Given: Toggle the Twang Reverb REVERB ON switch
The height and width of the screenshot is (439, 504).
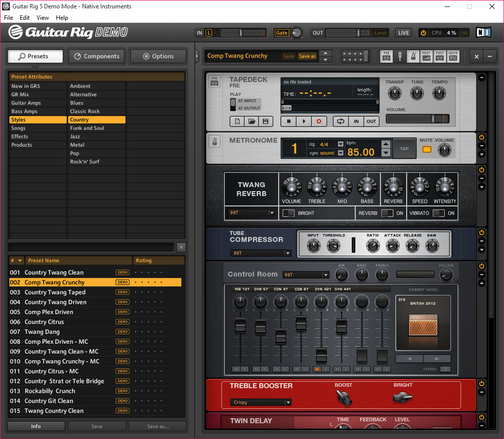Looking at the screenshot, I should 387,213.
